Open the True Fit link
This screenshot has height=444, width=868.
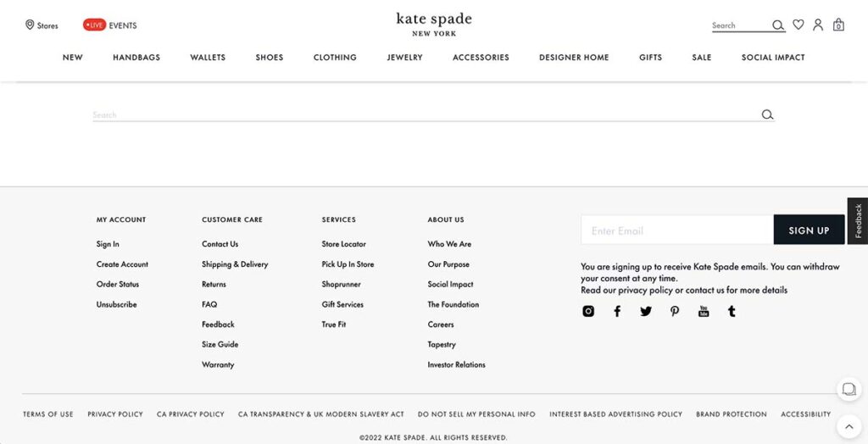point(334,325)
